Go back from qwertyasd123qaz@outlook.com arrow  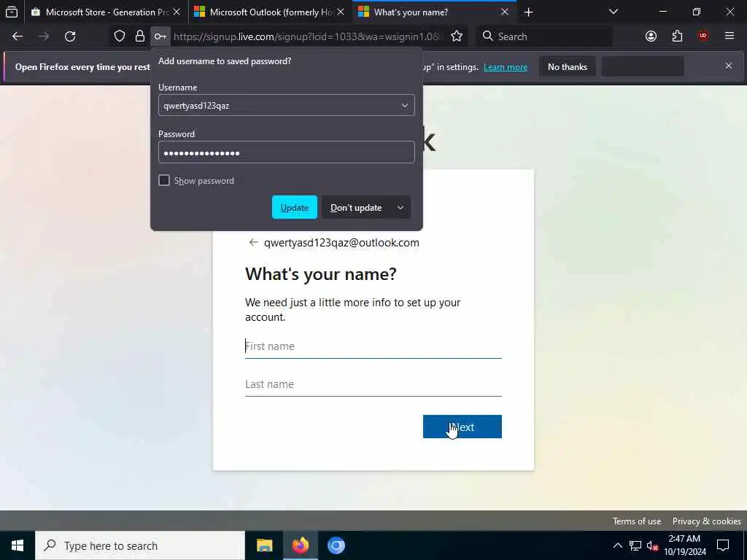tap(253, 242)
